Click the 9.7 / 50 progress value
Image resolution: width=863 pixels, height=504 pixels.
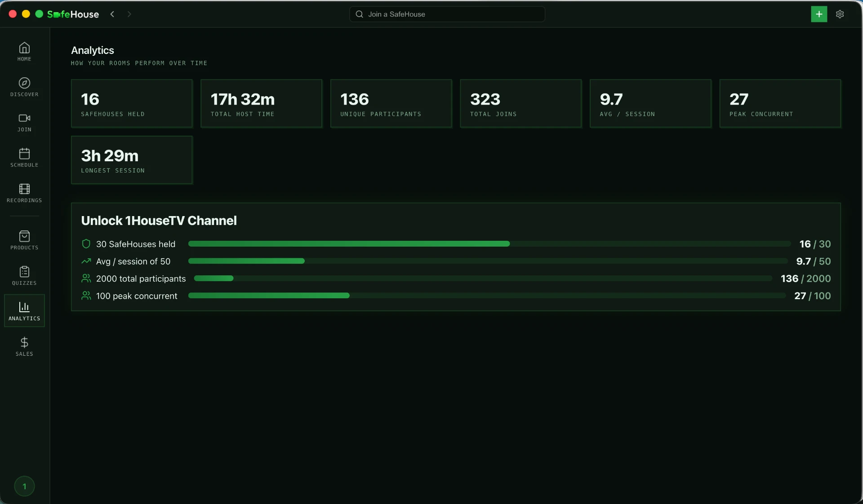813,261
